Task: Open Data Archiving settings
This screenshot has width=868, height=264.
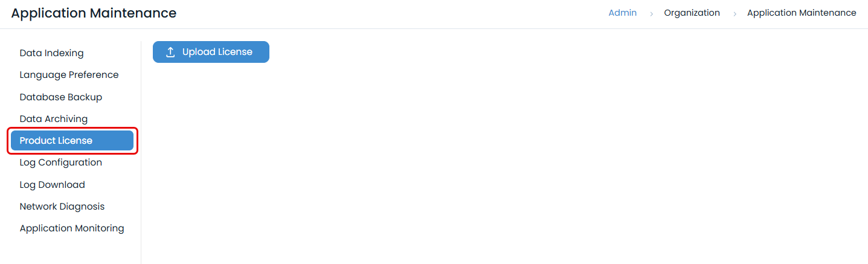Action: 53,119
